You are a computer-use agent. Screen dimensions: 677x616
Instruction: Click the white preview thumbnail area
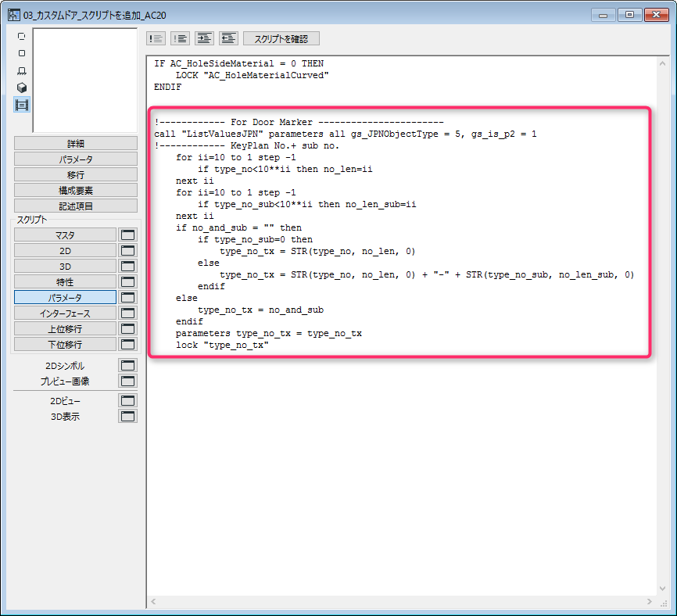coord(85,81)
